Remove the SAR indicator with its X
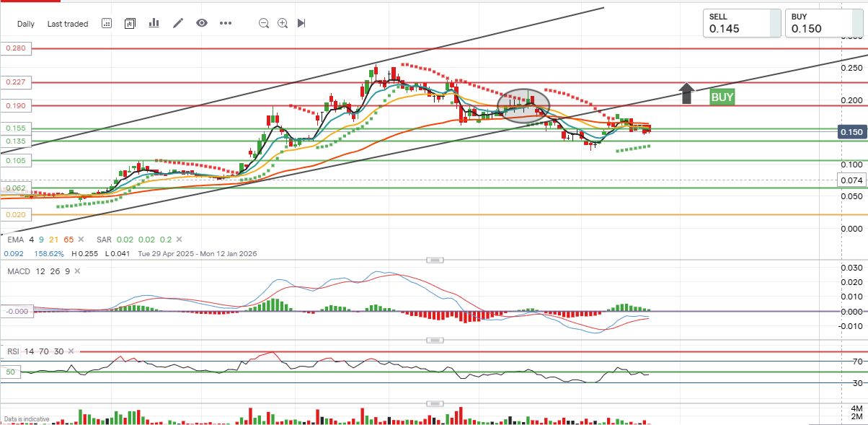Image resolution: width=868 pixels, height=425 pixels. tap(180, 240)
